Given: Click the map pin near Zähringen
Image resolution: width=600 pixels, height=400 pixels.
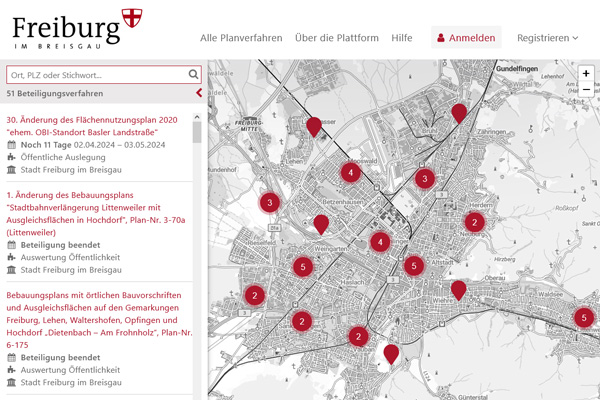Looking at the screenshot, I should pos(459,112).
